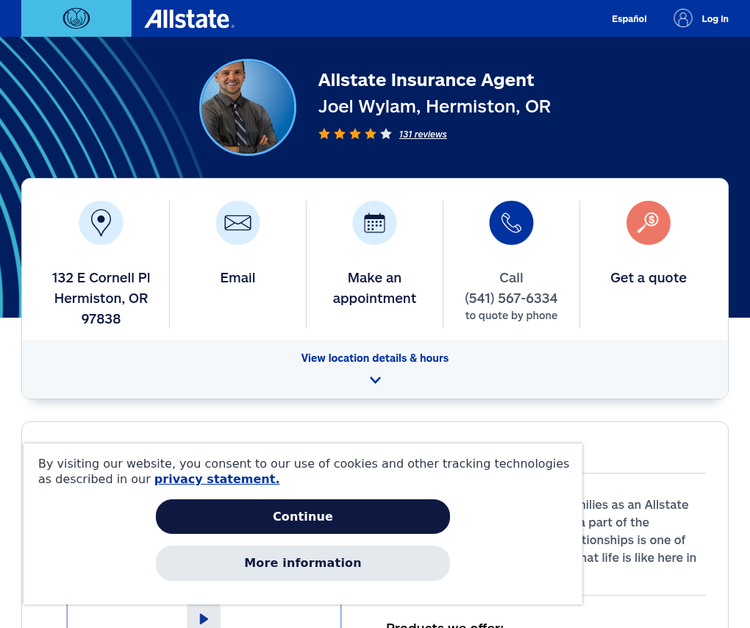Open the privacy statement link
This screenshot has height=628, width=750.
tap(217, 479)
